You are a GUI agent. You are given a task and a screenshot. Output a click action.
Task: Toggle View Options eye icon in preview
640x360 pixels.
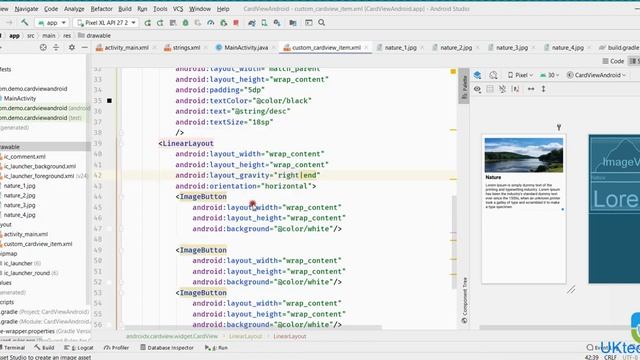[477, 89]
